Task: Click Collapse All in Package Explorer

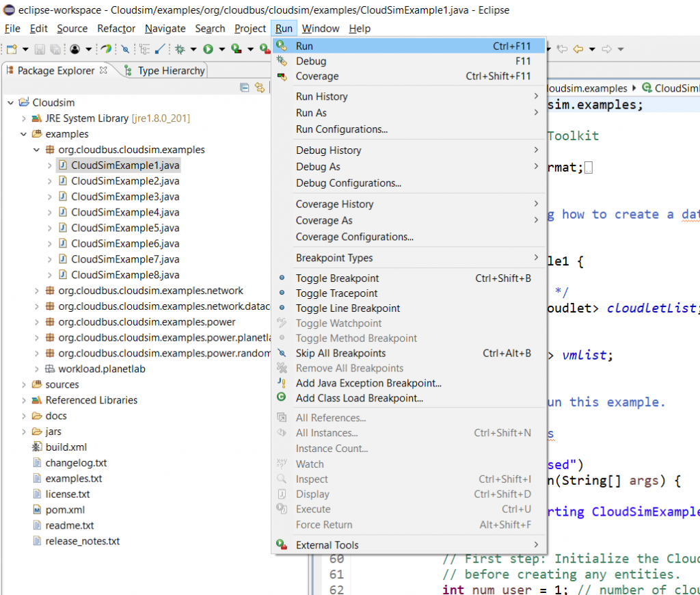Action: tap(244, 87)
